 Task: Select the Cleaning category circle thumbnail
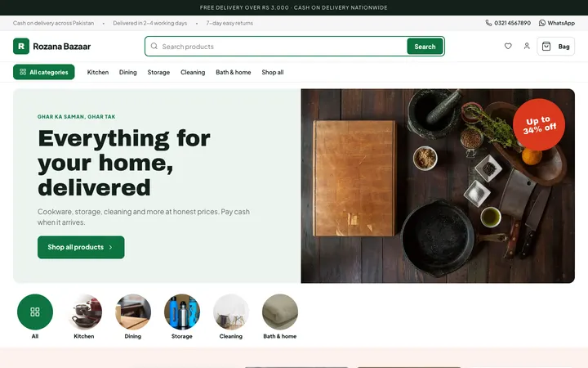pos(231,312)
